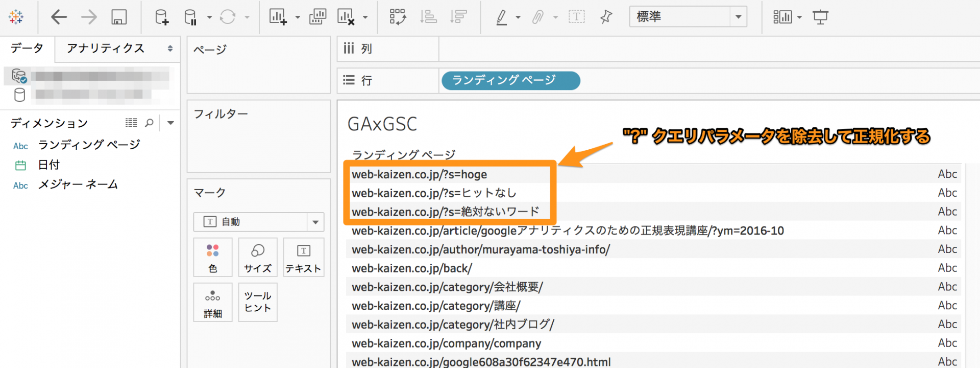This screenshot has width=980, height=368.
Task: Select the second data source cylinder icon
Action: 19,95
